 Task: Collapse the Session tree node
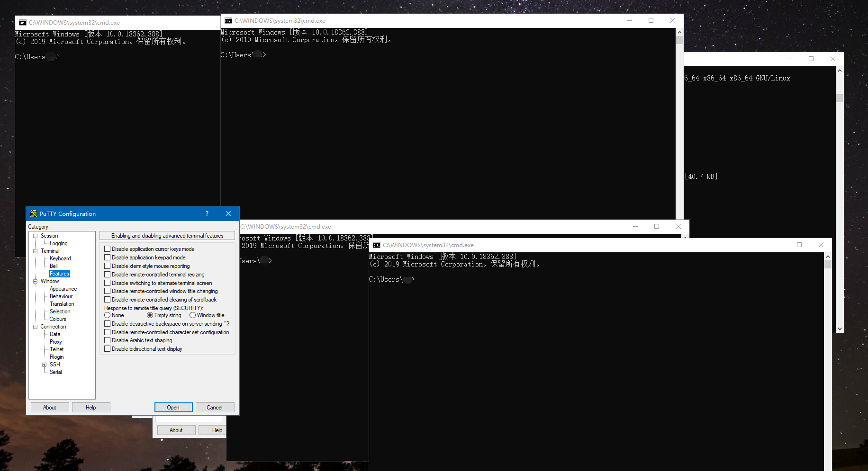point(35,236)
